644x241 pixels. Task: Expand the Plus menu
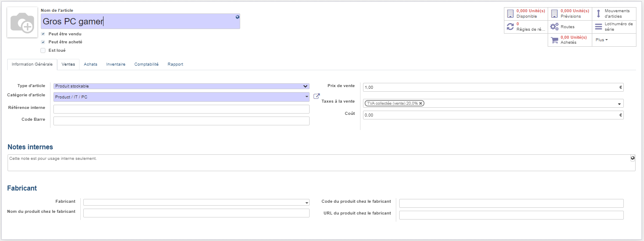pos(602,40)
